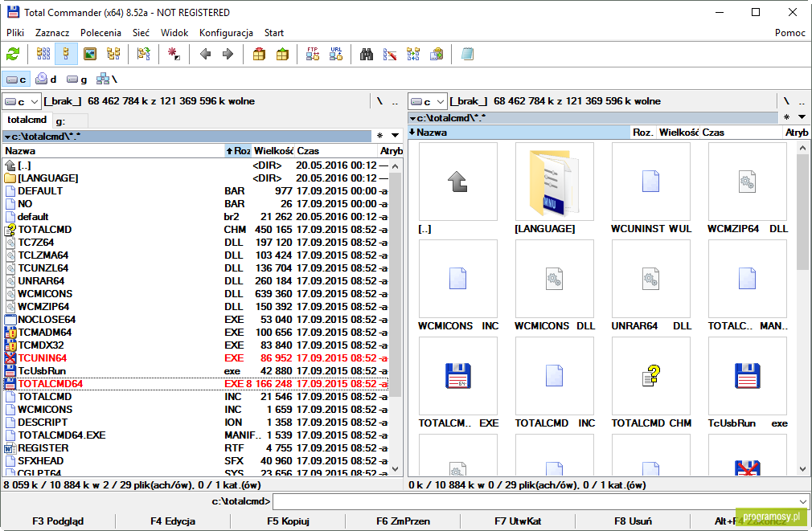
Task: Enable thumbnail view via the picture icon
Action: [90, 54]
